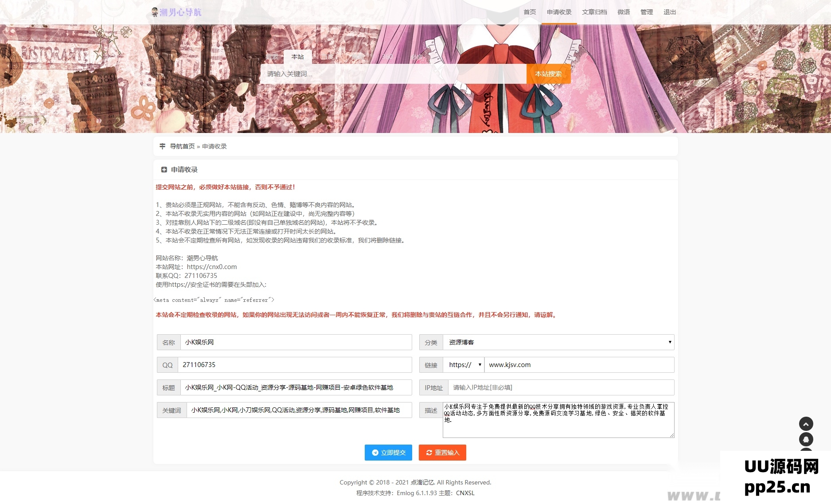
Task: Switch to the 百度 search engine tab
Action: pyautogui.click(x=328, y=57)
